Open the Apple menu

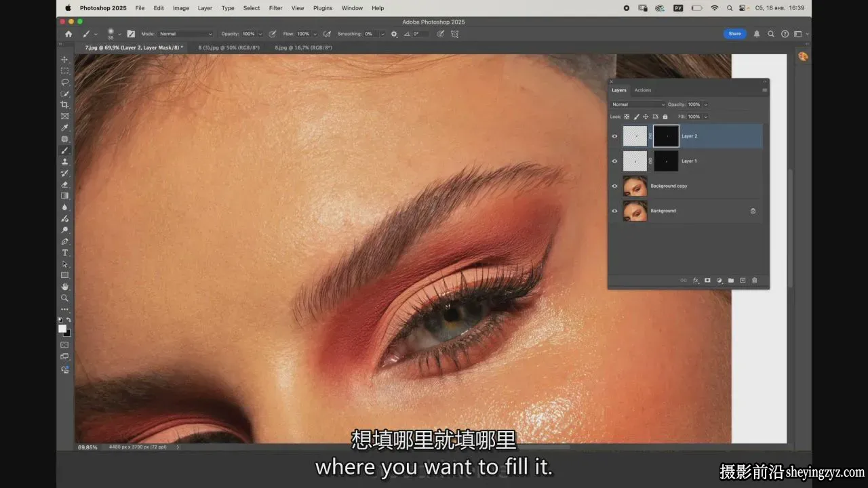click(x=68, y=8)
